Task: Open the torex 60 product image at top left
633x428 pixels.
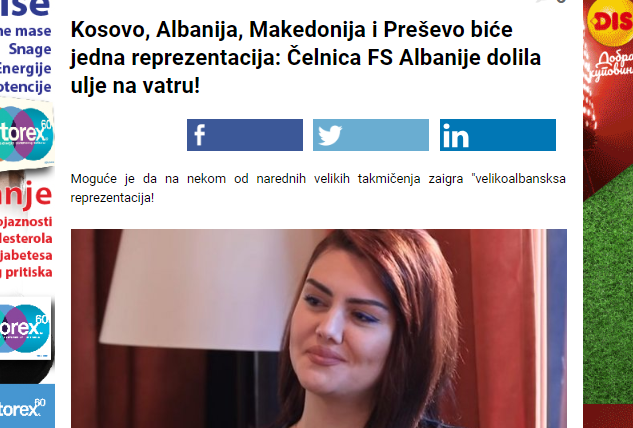Action: click(26, 134)
